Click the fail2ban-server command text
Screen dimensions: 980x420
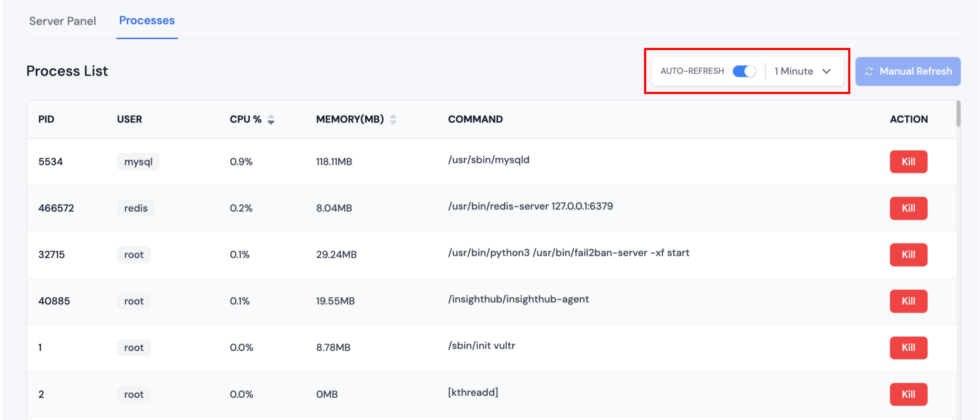click(x=568, y=253)
